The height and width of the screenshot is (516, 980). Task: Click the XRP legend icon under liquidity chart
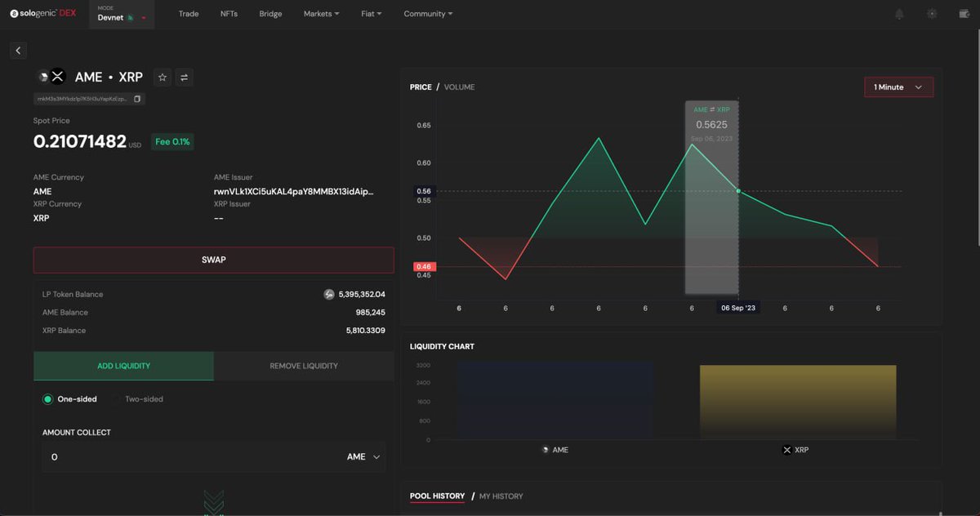click(787, 450)
